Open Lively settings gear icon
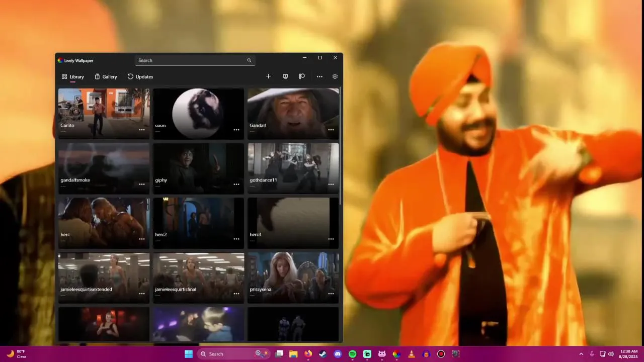Screen dimensions: 644x362 [335, 76]
